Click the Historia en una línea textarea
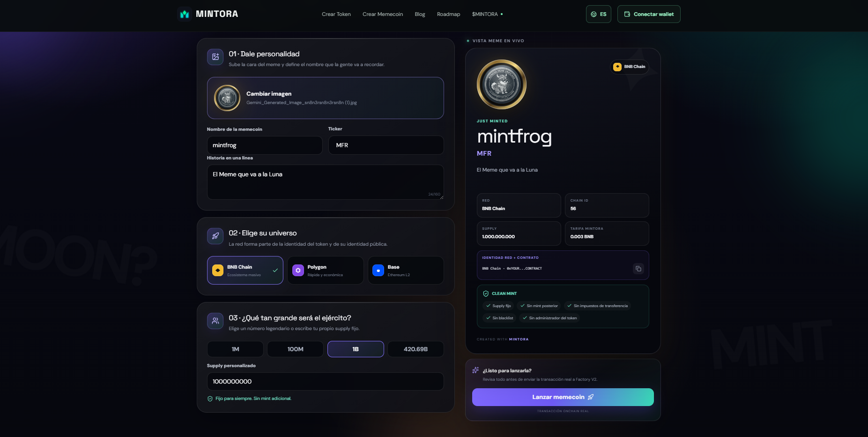 coord(326,182)
